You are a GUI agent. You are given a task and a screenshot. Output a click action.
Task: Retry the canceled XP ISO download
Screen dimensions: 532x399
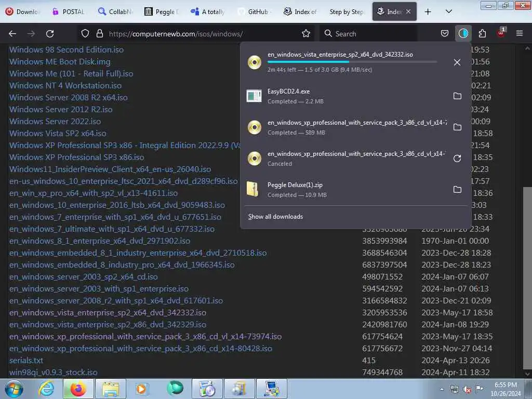(457, 158)
